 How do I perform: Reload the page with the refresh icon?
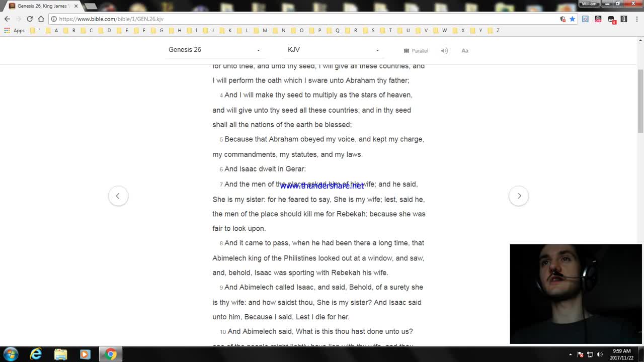[x=30, y=19]
